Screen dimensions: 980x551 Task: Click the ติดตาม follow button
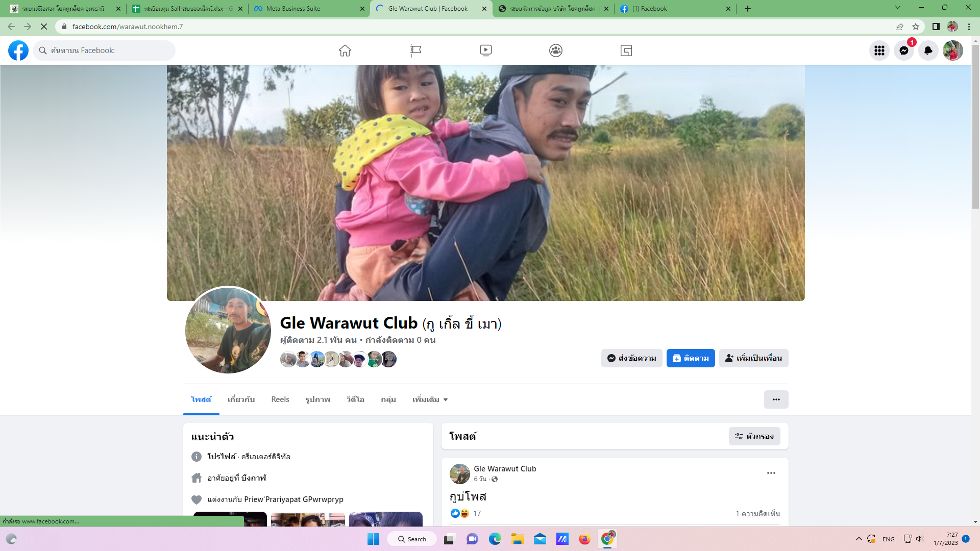tap(690, 358)
